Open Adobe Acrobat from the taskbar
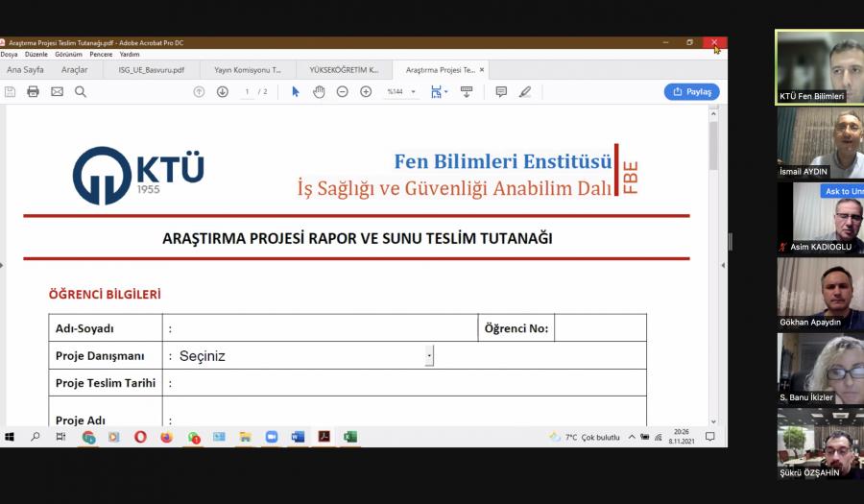 tap(324, 437)
